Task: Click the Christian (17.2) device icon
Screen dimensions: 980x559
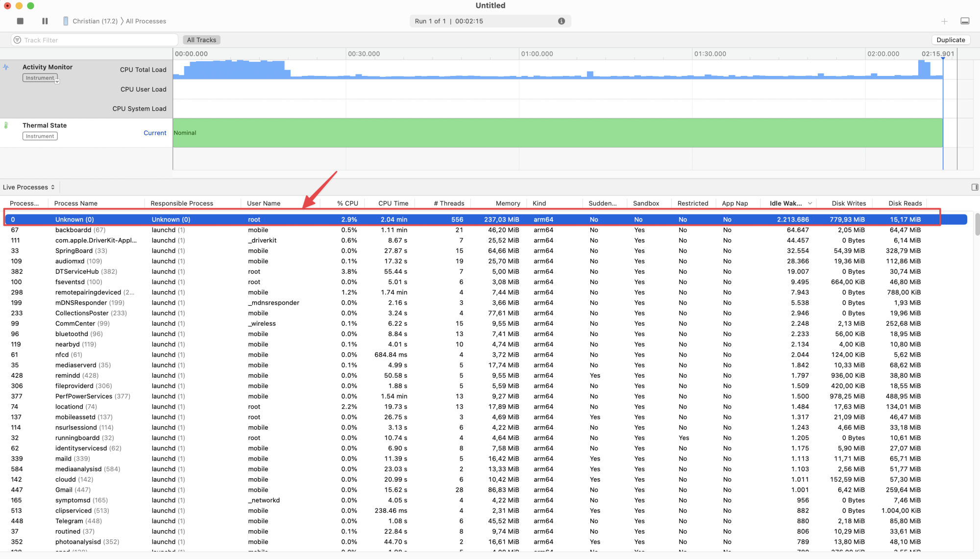Action: 66,21
